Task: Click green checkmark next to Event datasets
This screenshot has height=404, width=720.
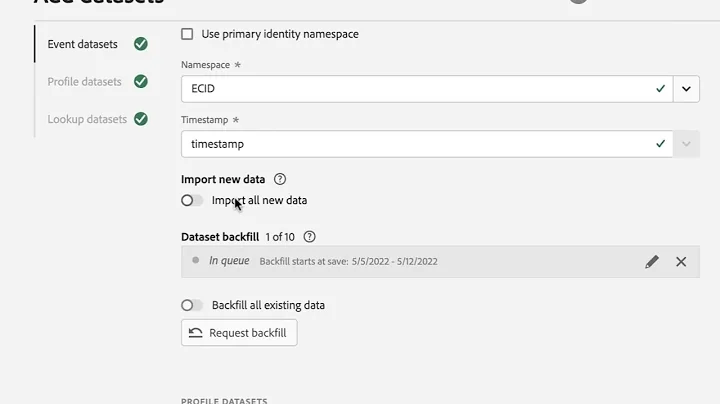Action: pyautogui.click(x=141, y=44)
